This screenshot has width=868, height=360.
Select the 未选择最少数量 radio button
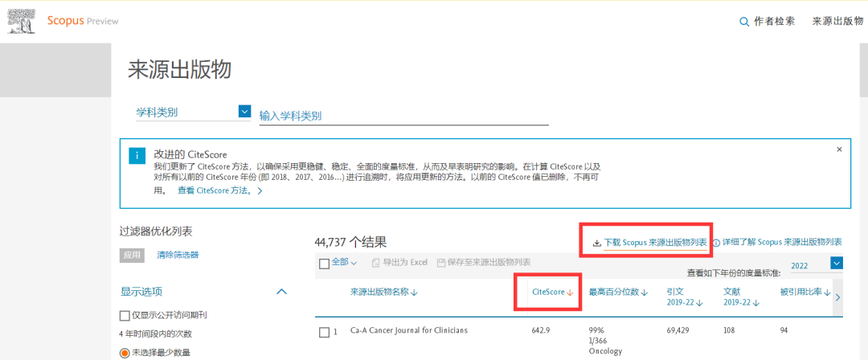coord(125,353)
